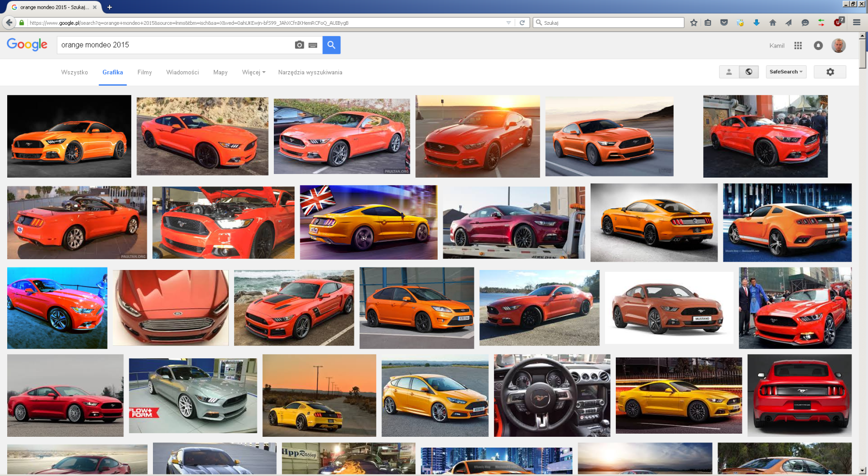This screenshot has width=868, height=476.
Task: Close the 'orange mondeo 2015' tab
Action: pyautogui.click(x=95, y=7)
